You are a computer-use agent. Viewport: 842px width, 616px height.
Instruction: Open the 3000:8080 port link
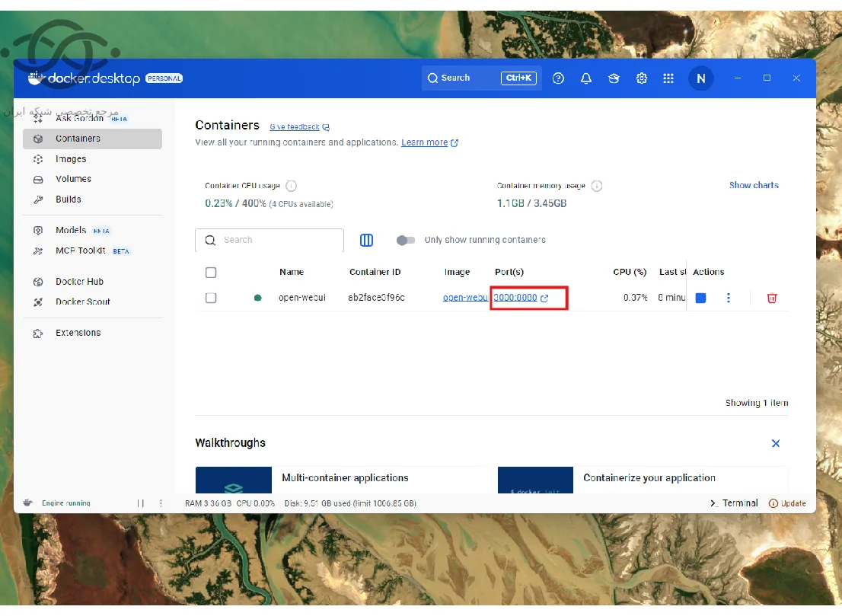coord(520,298)
